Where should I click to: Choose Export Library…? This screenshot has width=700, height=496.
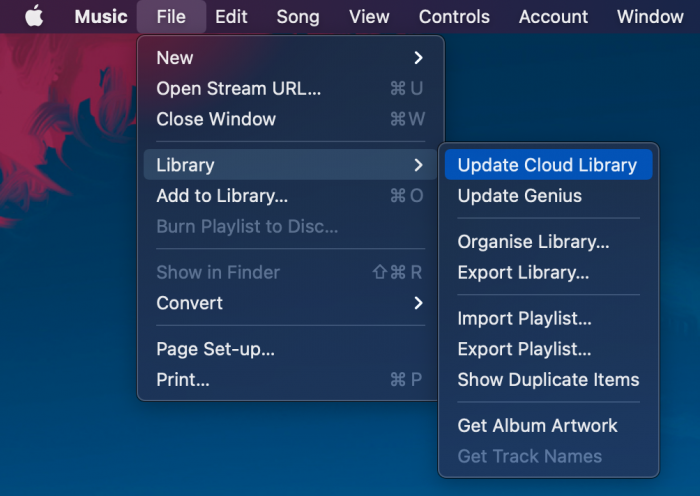pos(549,272)
